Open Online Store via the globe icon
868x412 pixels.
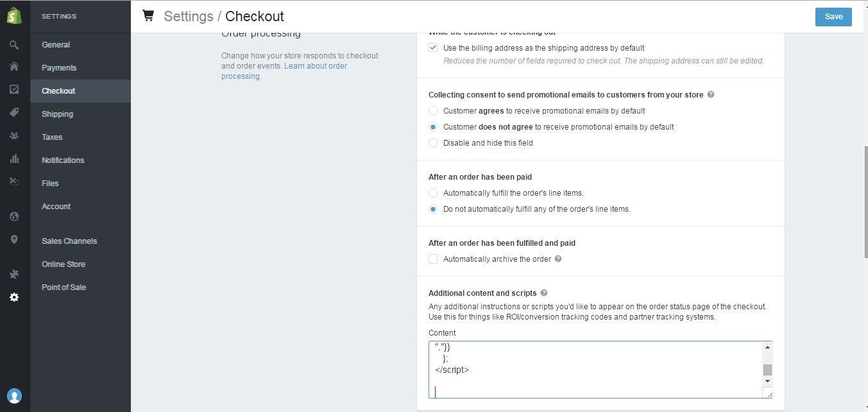pos(14,216)
